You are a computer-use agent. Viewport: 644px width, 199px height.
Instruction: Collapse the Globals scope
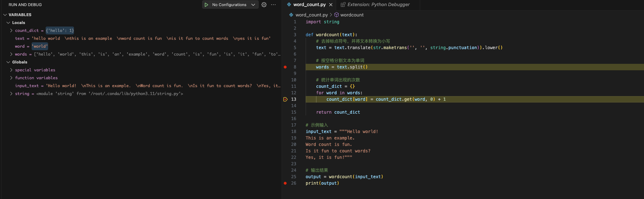tap(8, 62)
